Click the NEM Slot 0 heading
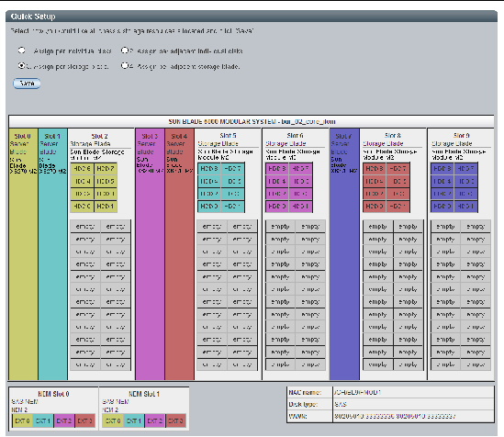The width and height of the screenshot is (504, 437). (53, 394)
